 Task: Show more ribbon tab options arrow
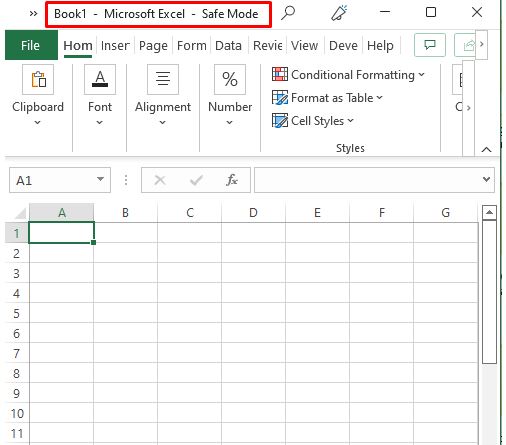pos(481,44)
